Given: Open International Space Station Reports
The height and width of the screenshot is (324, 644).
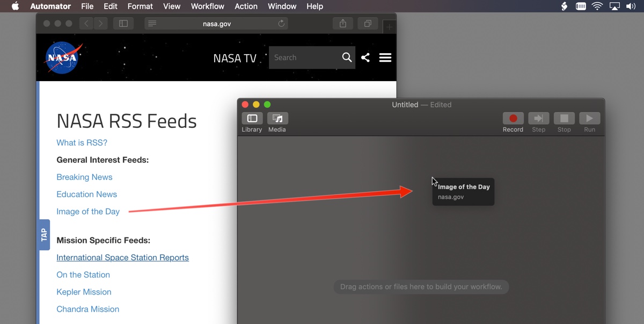Looking at the screenshot, I should pos(122,257).
